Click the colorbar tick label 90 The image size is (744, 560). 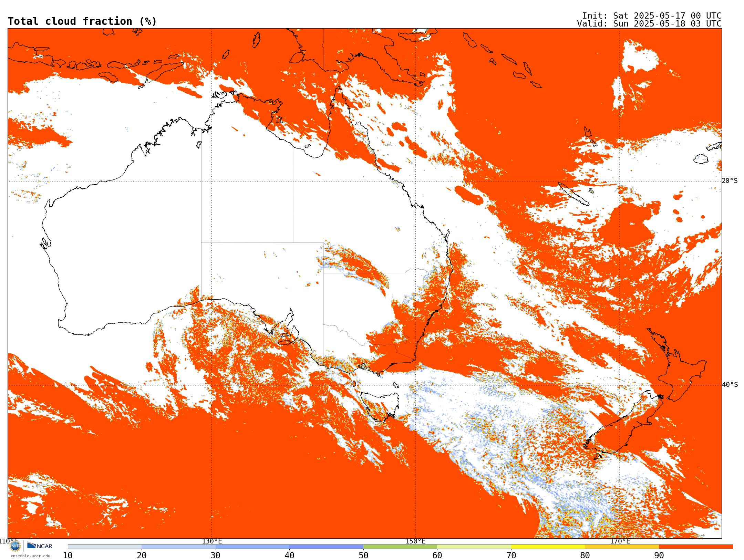coord(659,556)
